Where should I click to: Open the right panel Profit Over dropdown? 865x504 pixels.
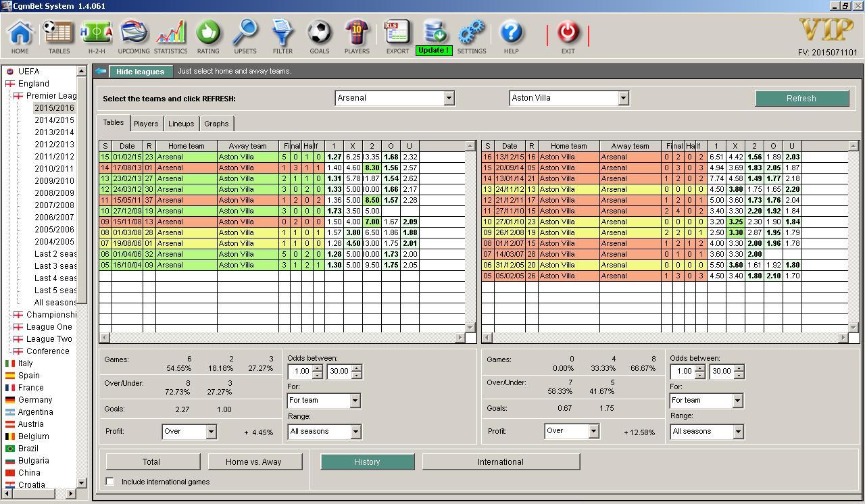593,430
